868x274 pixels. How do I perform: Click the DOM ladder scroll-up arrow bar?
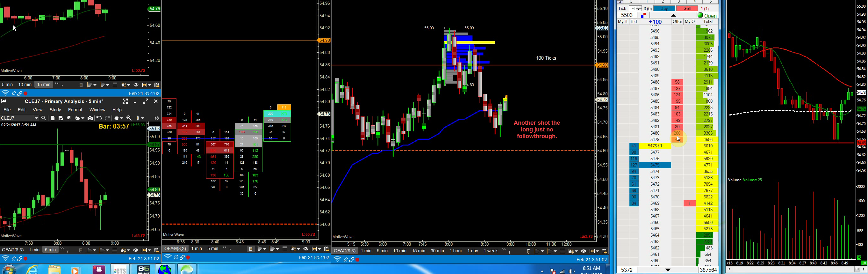point(673,15)
